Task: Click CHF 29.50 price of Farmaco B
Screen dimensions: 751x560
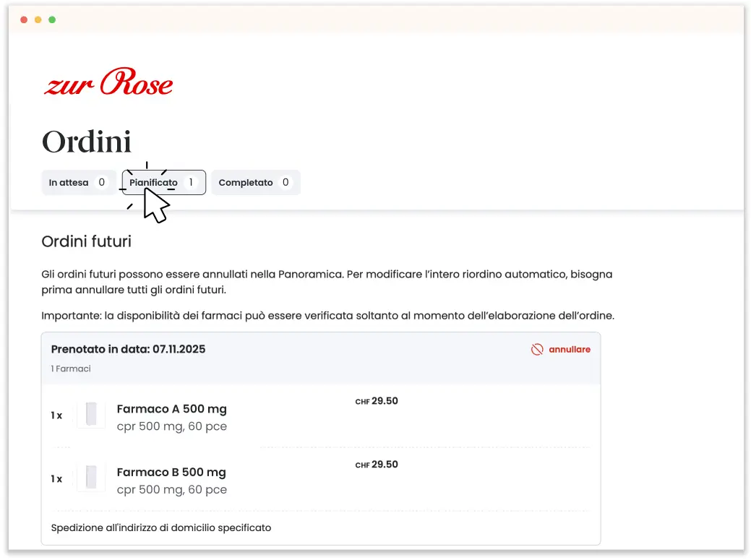Action: 377,465
